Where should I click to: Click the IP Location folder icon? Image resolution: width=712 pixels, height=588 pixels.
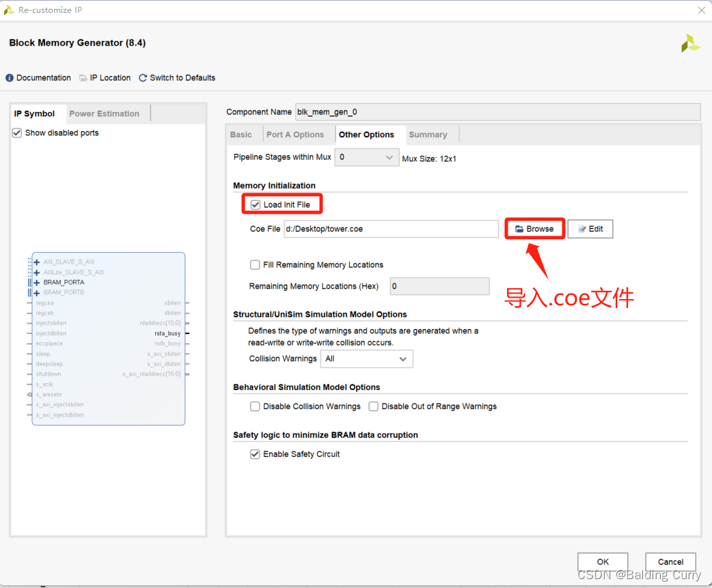coord(82,77)
